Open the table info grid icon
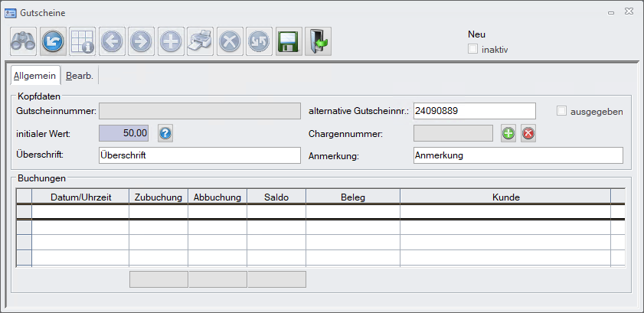 click(x=82, y=41)
